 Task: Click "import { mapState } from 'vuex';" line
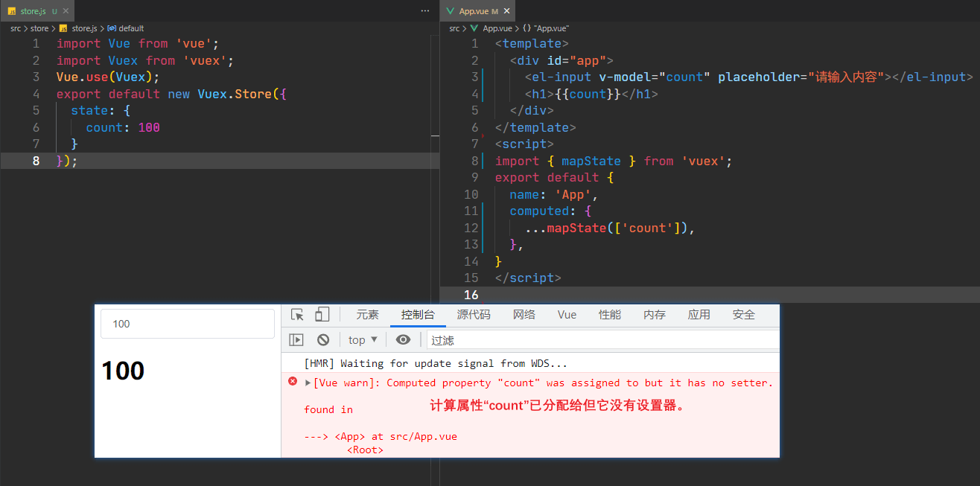click(x=614, y=161)
